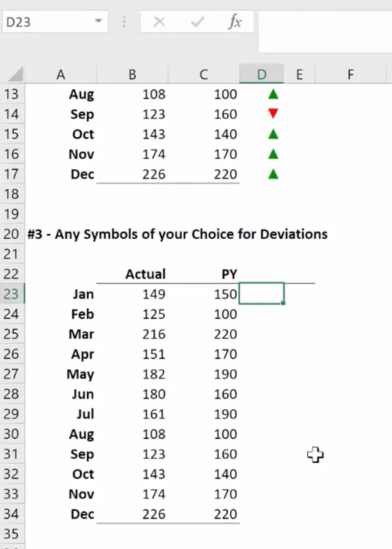This screenshot has height=549, width=392.
Task: Click the red down arrow in row 14
Action: coord(273,114)
